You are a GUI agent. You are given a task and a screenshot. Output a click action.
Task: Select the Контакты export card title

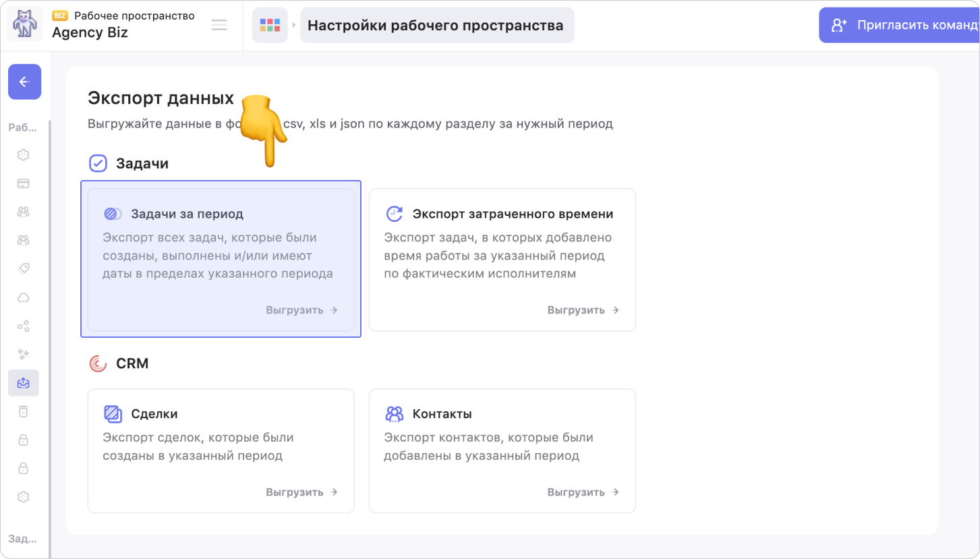point(442,414)
